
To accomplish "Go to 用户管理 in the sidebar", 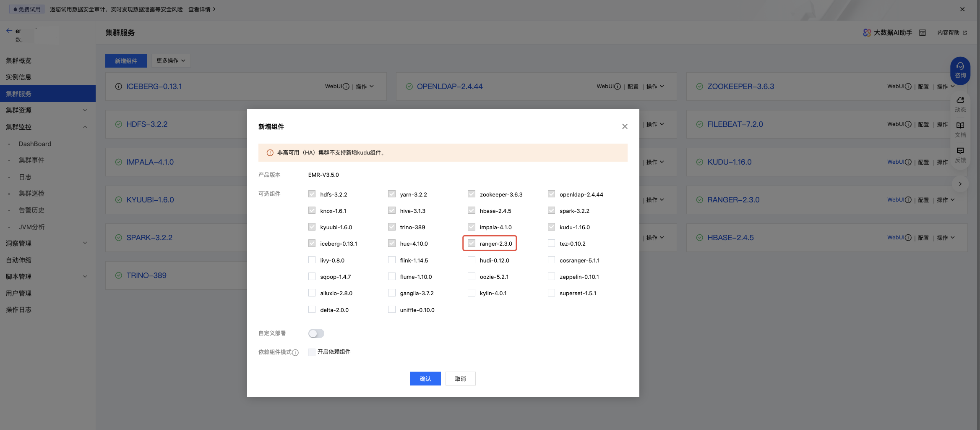I will (x=19, y=293).
